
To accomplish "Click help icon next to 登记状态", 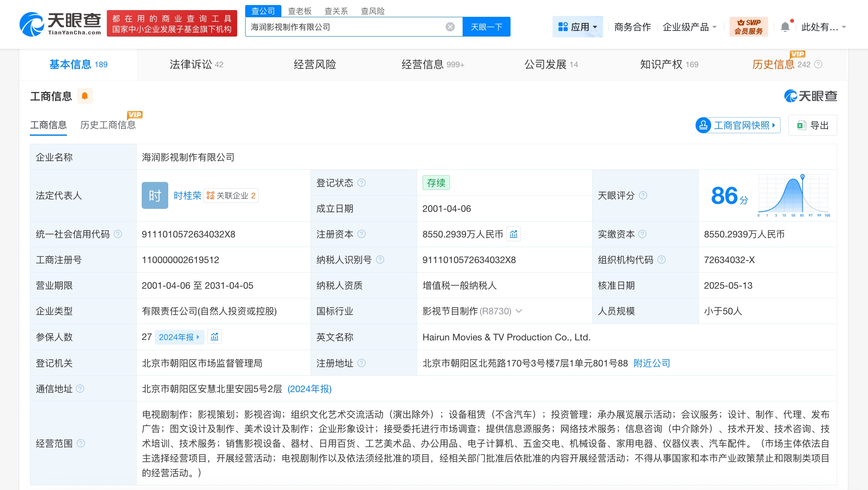I will point(361,183).
